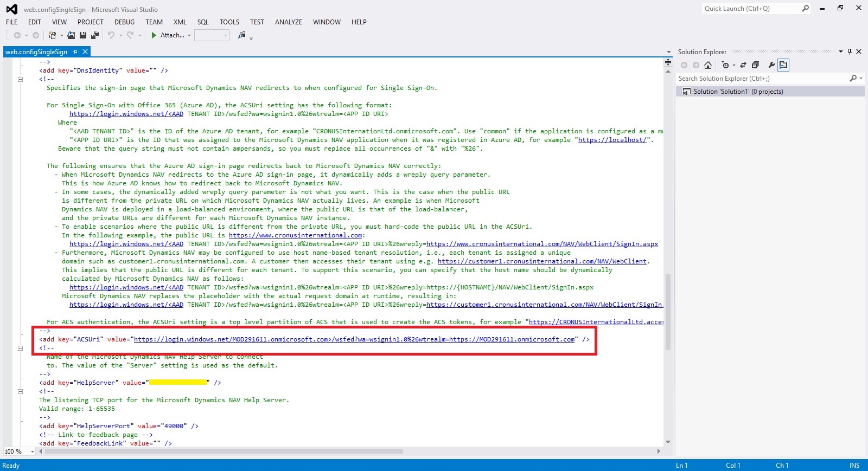Click the Save All toolbar icon

click(94, 35)
